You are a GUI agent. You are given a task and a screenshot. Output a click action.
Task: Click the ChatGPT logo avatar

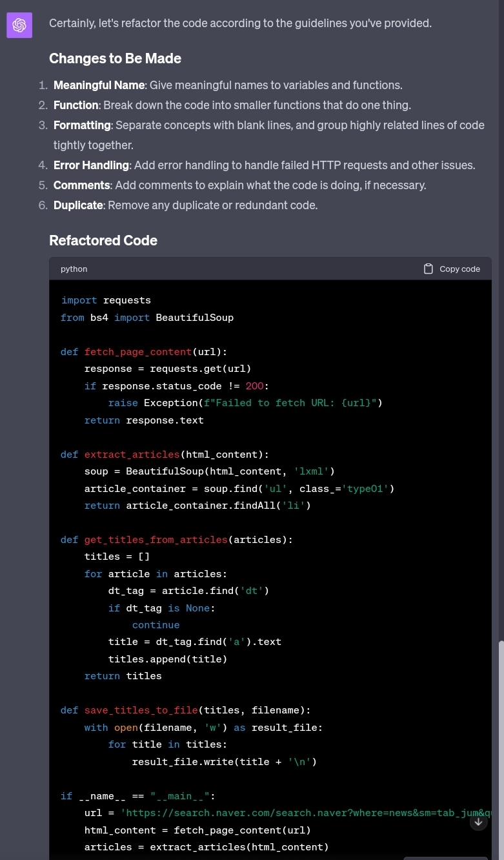[x=19, y=25]
